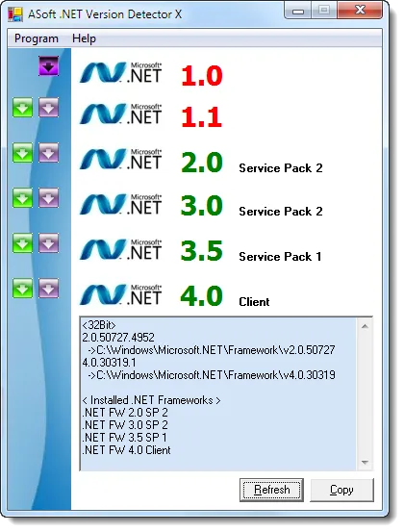Click the Microsoft .NET logo for version 1.0
Screen dimensions: 404x532
(x=121, y=72)
